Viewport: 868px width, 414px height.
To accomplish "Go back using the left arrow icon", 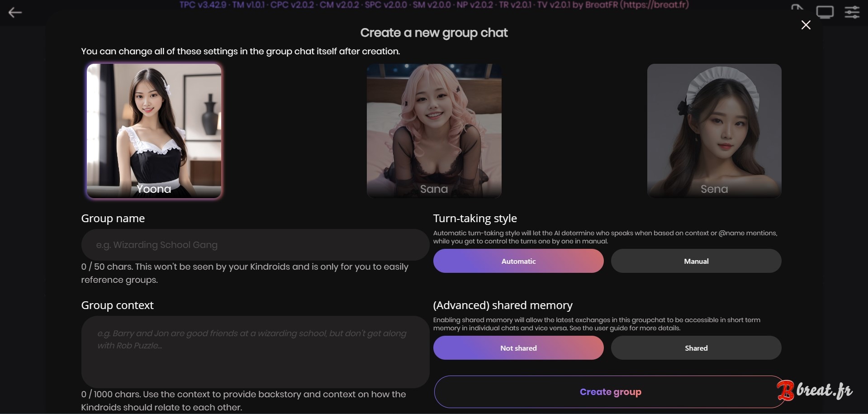I will click(x=15, y=13).
